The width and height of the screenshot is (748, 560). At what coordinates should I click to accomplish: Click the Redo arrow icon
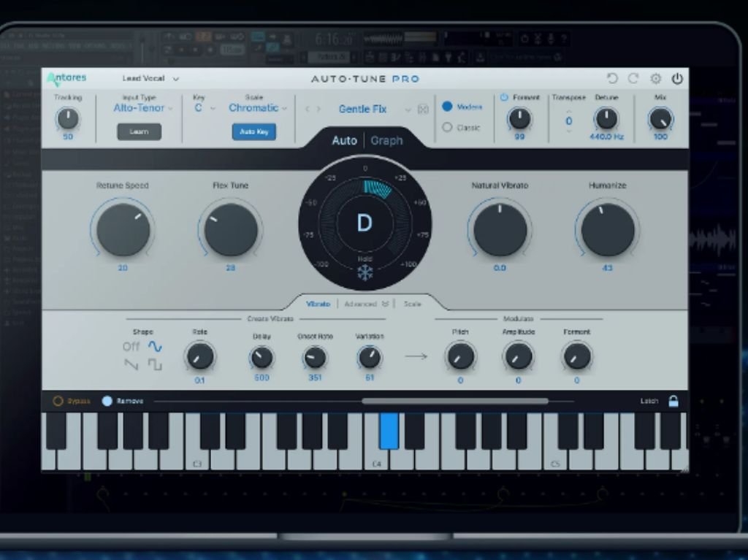pyautogui.click(x=633, y=78)
